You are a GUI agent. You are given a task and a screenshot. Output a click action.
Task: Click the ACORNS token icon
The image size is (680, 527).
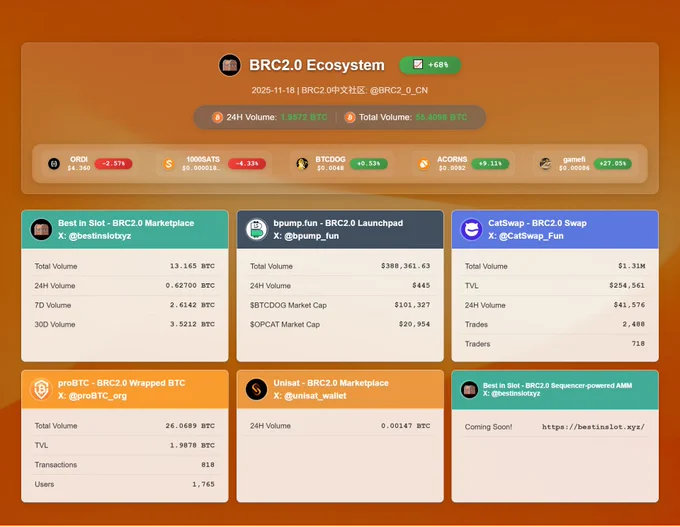(x=423, y=164)
